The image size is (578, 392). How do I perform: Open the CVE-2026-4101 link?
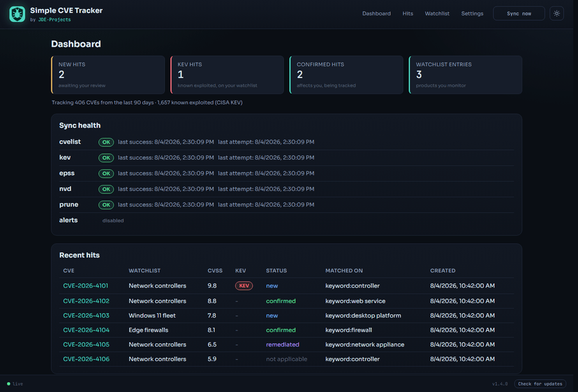pyautogui.click(x=85, y=285)
